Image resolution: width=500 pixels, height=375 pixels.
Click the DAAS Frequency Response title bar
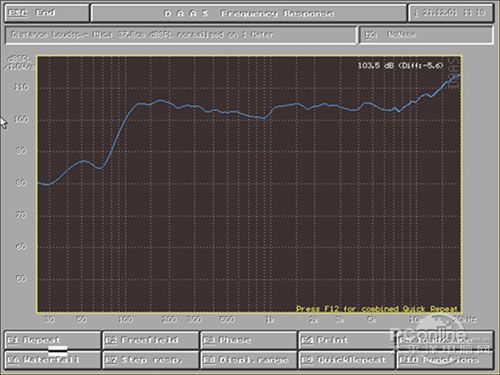click(249, 13)
